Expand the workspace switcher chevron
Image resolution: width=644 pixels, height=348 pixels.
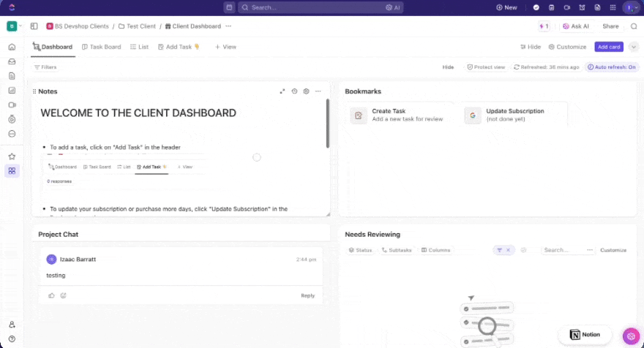[x=20, y=26]
